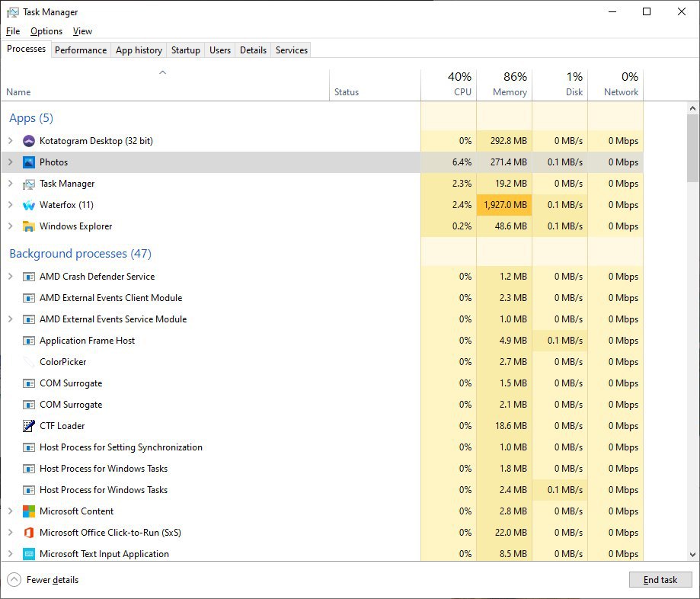This screenshot has height=599, width=700.
Task: Select the COM Surrogate row using 2.1 MB
Action: [322, 405]
